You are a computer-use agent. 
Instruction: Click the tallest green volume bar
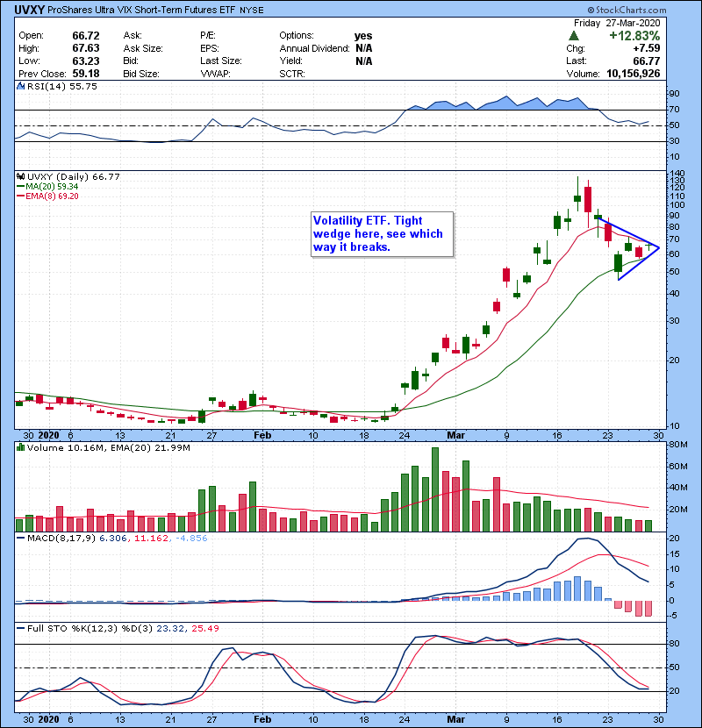point(435,489)
